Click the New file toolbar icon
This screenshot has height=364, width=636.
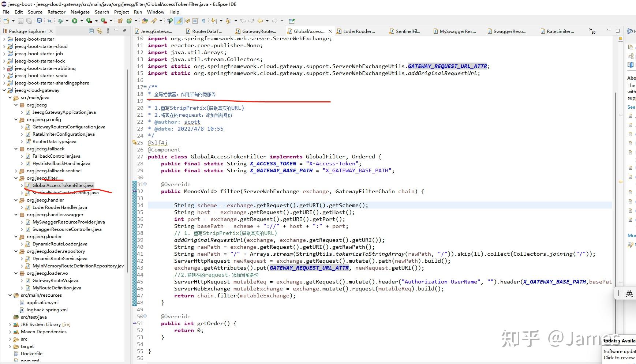click(x=6, y=21)
